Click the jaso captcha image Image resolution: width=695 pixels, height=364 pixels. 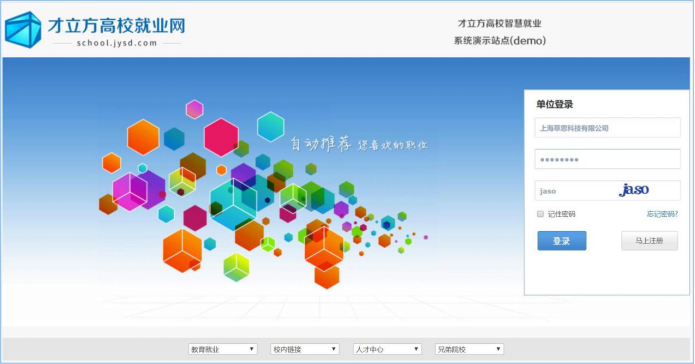(x=634, y=190)
